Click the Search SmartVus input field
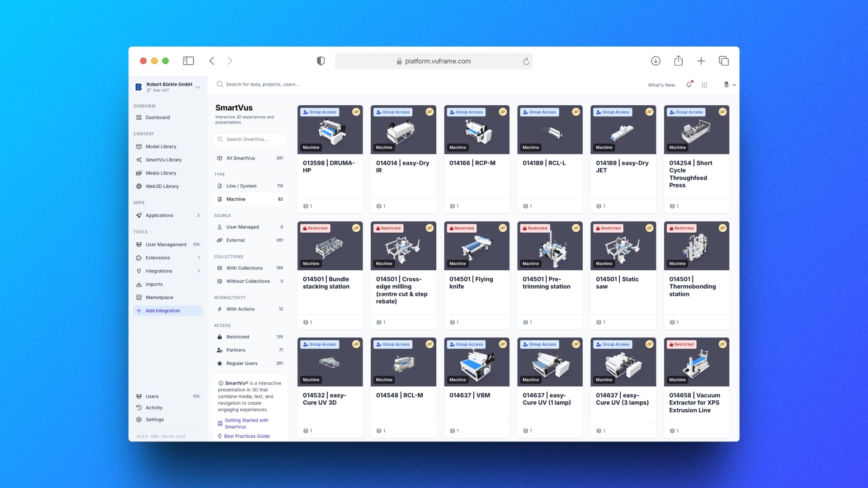Viewport: 868px width, 488px height. [250, 139]
